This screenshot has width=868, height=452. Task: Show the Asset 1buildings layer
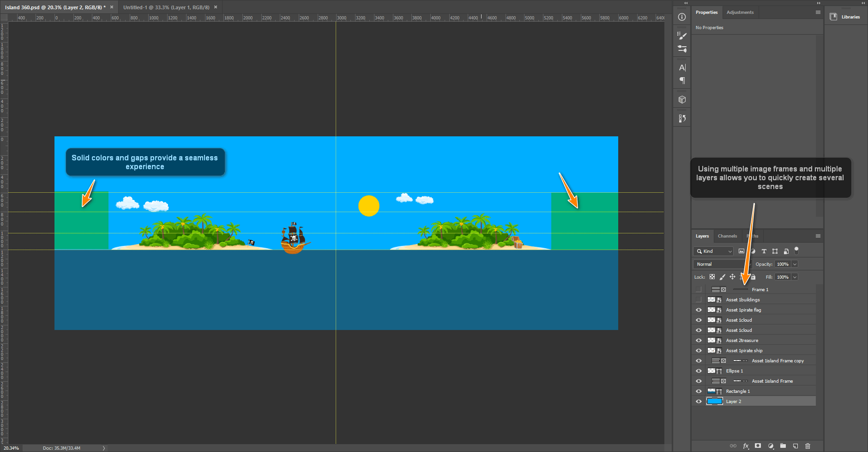click(699, 300)
